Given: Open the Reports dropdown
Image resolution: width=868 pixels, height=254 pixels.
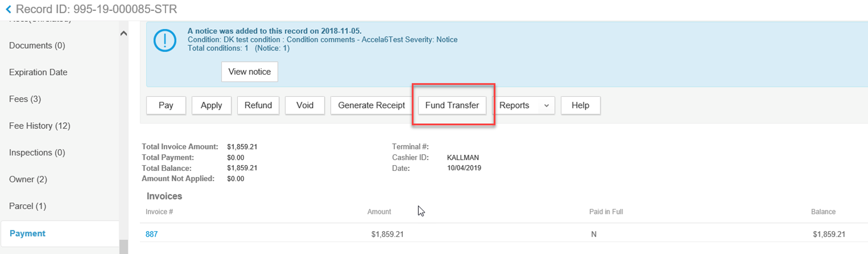Looking at the screenshot, I should pyautogui.click(x=523, y=105).
